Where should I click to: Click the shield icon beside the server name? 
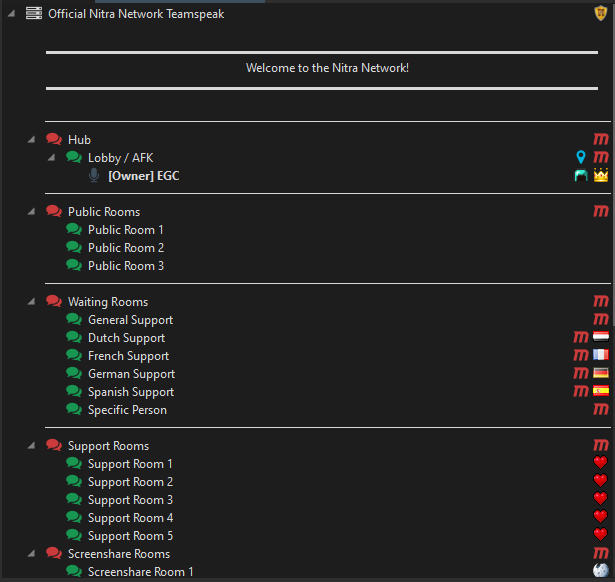point(600,13)
